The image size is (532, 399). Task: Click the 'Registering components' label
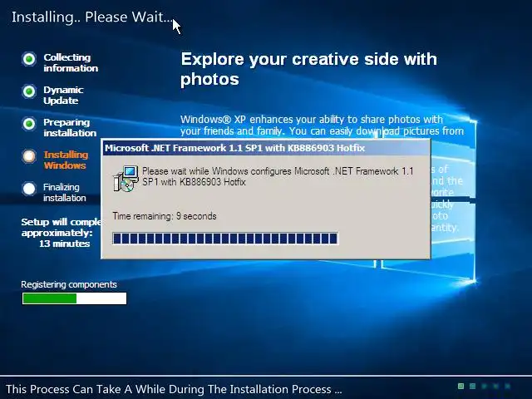(x=69, y=284)
